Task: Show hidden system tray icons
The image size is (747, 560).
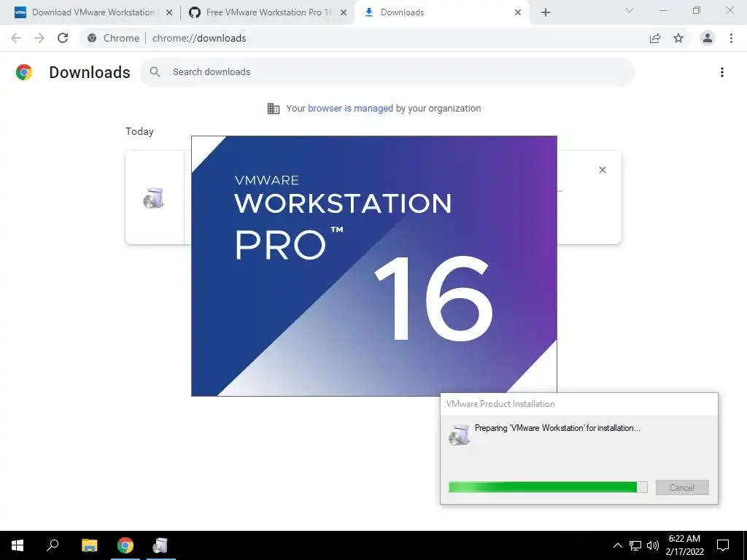Action: click(x=617, y=545)
